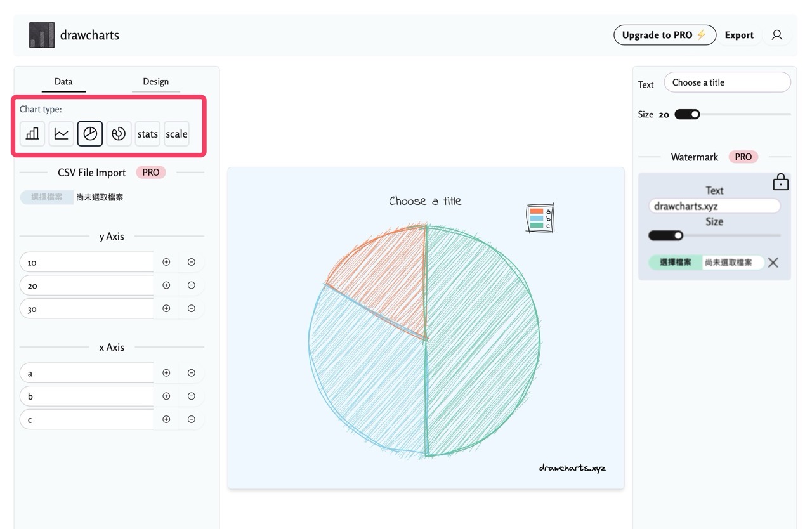Select the line chart type icon

pos(61,134)
